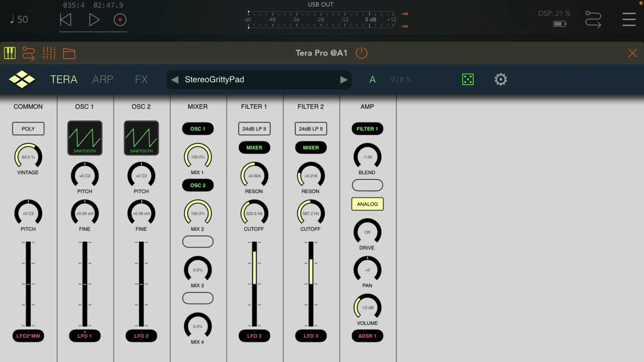Screen dimensions: 644x362
Task: Start playback with the play button
Action: 94,20
